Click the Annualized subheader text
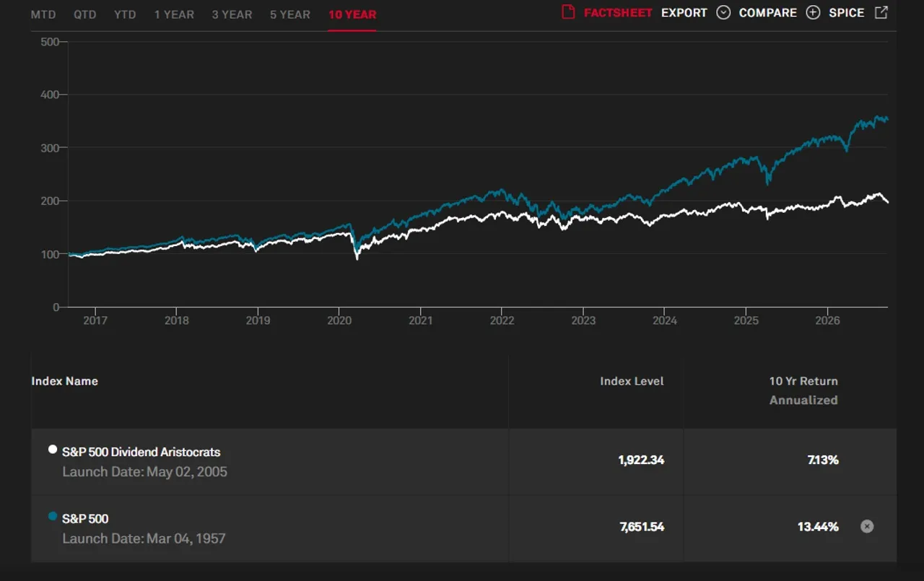Screen dimensions: 924x581 pyautogui.click(x=803, y=400)
